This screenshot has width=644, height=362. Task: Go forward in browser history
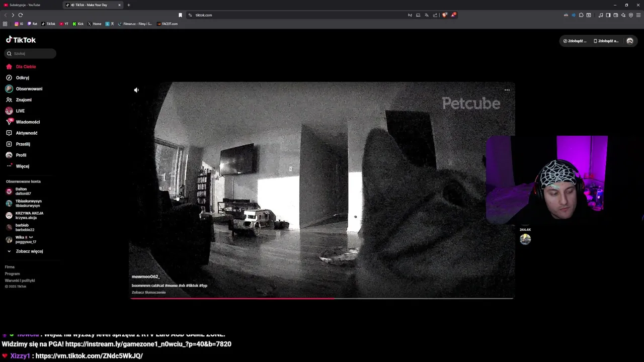pos(13,15)
